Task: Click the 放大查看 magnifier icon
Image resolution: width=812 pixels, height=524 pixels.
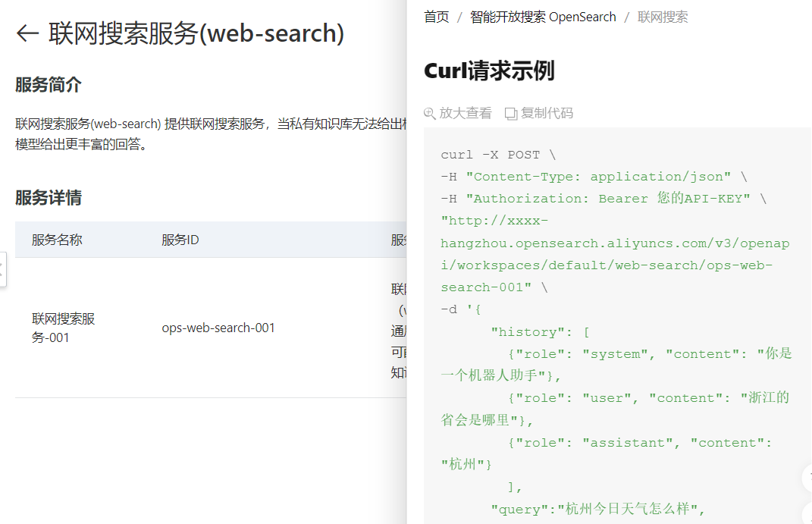Action: pyautogui.click(x=429, y=114)
